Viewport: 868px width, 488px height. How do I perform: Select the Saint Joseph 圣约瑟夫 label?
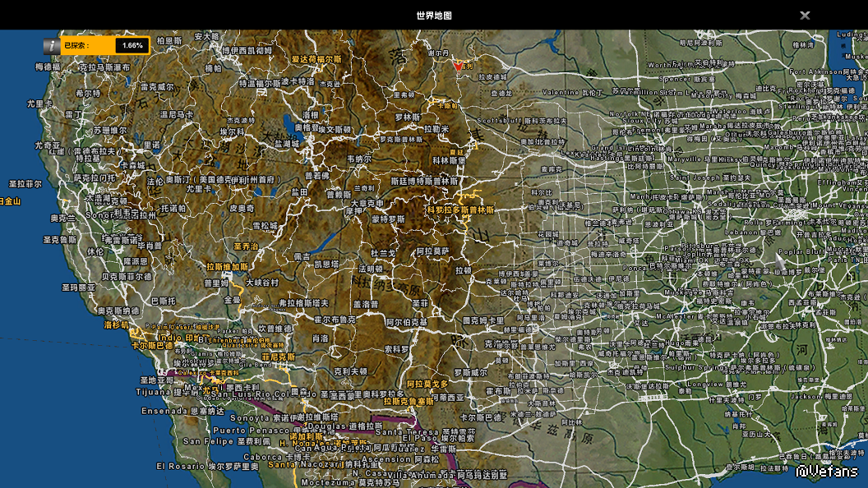(710, 177)
